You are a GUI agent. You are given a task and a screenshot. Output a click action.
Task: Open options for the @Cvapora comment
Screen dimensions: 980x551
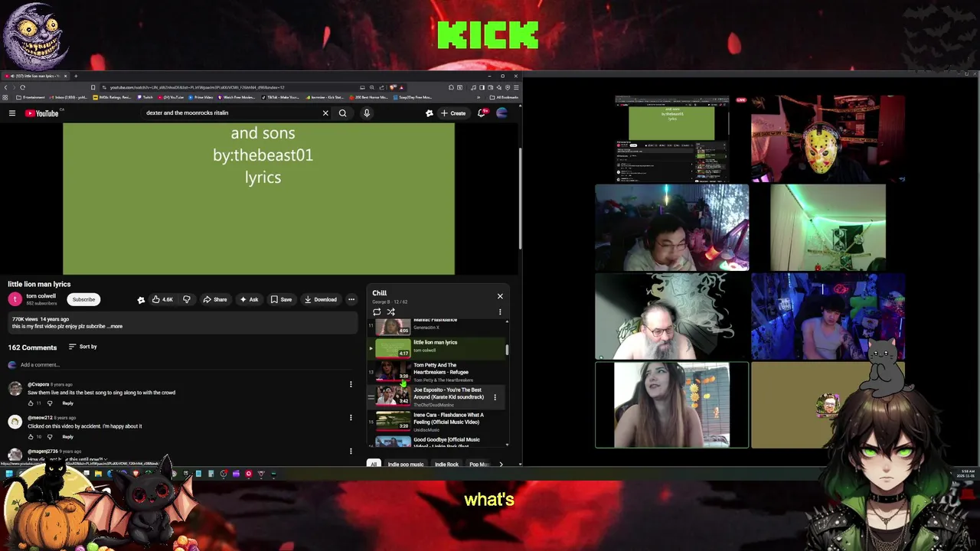[x=351, y=384]
